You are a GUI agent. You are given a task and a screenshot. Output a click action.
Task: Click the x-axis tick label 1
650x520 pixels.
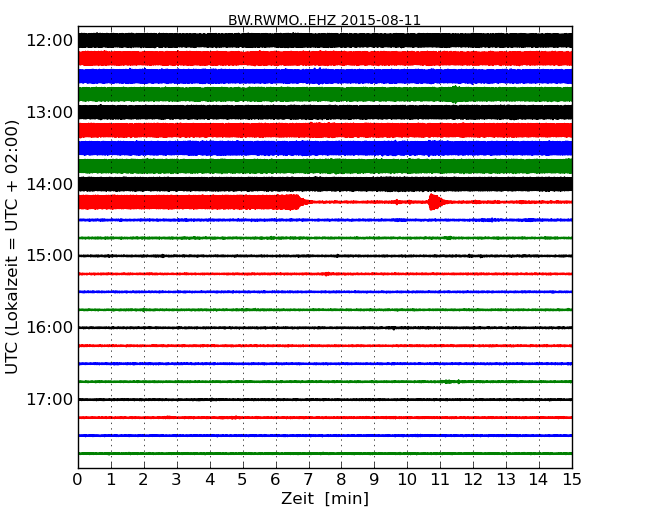(x=111, y=480)
